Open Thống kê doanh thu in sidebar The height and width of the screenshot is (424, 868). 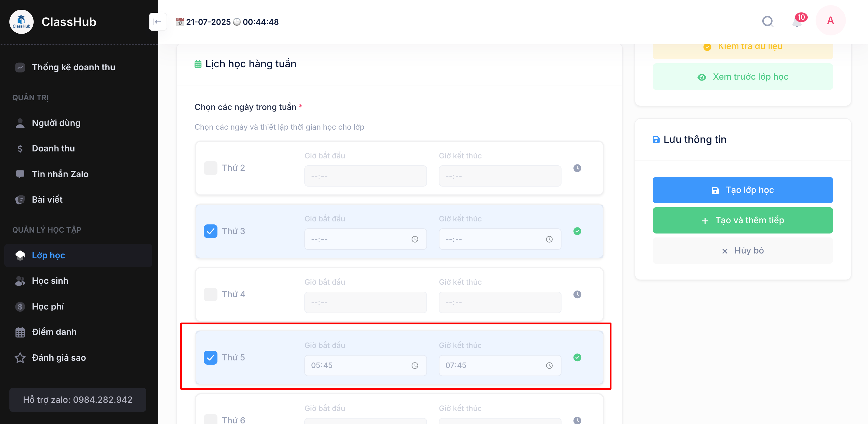[x=78, y=67]
